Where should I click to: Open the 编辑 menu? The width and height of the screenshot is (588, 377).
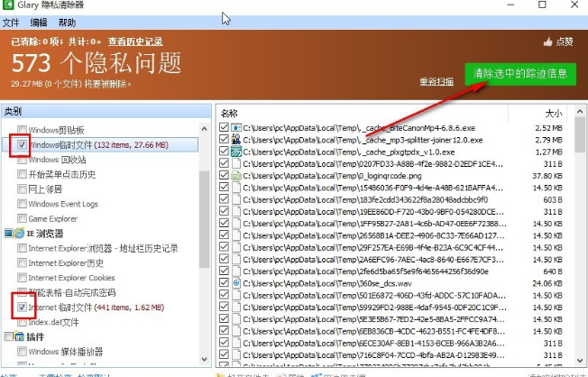(39, 22)
